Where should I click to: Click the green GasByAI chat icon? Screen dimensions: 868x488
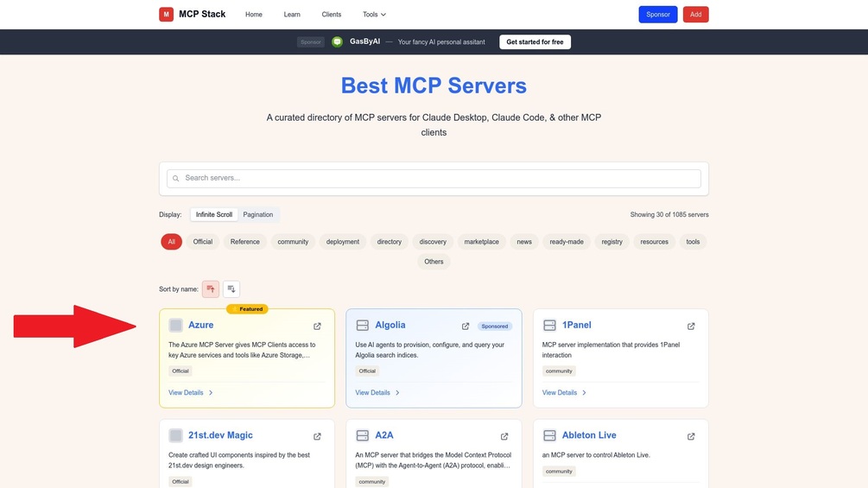click(337, 42)
